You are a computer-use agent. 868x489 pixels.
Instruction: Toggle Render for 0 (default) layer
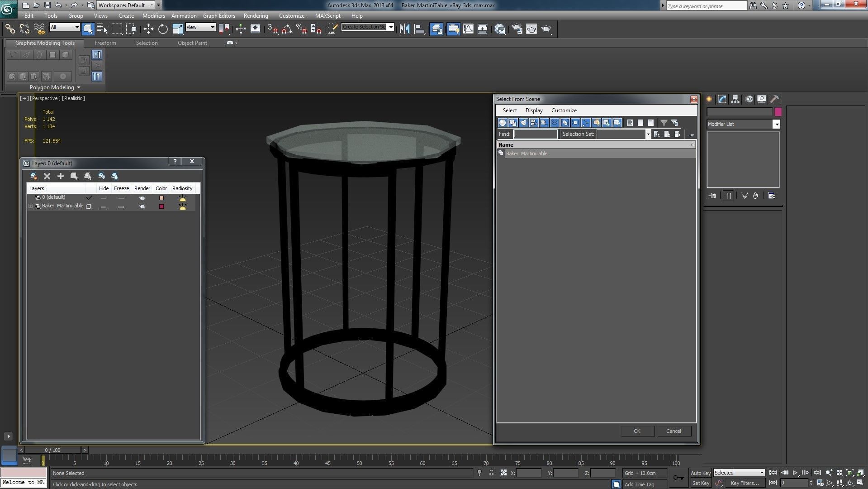[142, 198]
